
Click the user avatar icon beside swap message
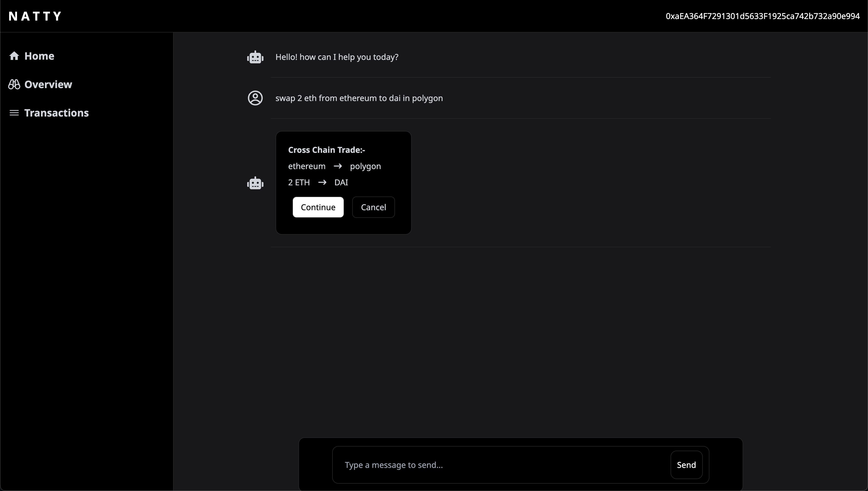point(255,98)
